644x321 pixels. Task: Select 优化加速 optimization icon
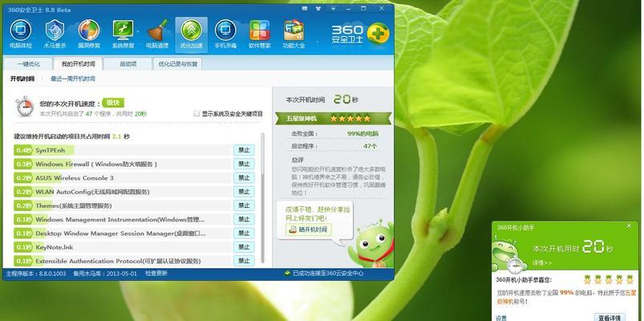pyautogui.click(x=192, y=35)
